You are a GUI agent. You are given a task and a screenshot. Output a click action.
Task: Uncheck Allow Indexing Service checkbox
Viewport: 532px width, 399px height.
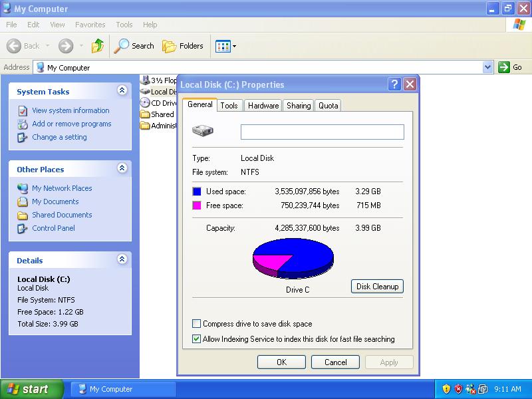[196, 338]
